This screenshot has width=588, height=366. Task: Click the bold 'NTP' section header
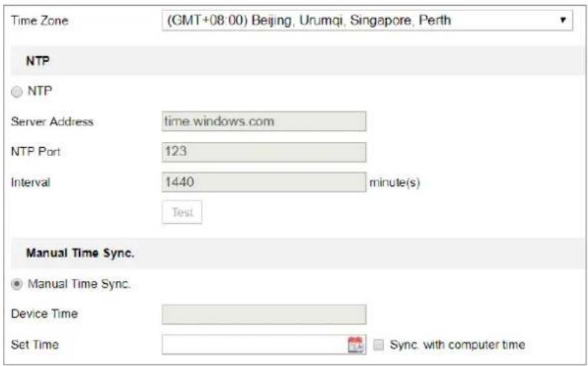[38, 61]
